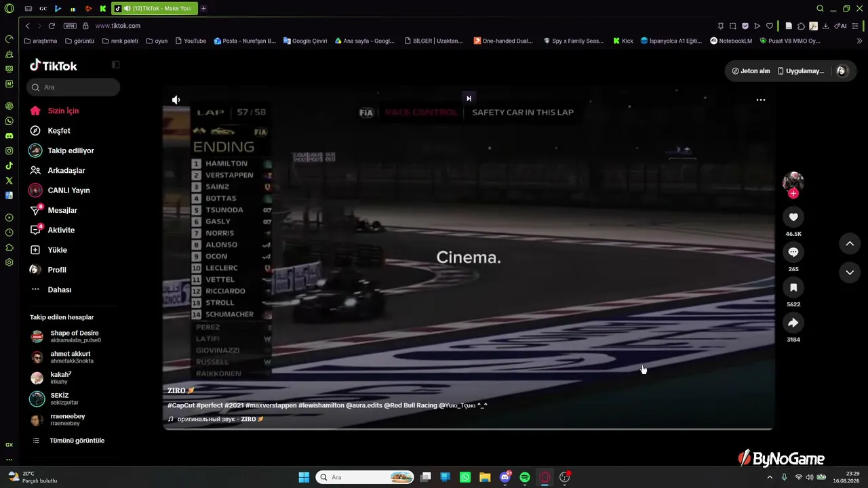Skip to the next video
This screenshot has width=868, height=488.
pyautogui.click(x=850, y=272)
